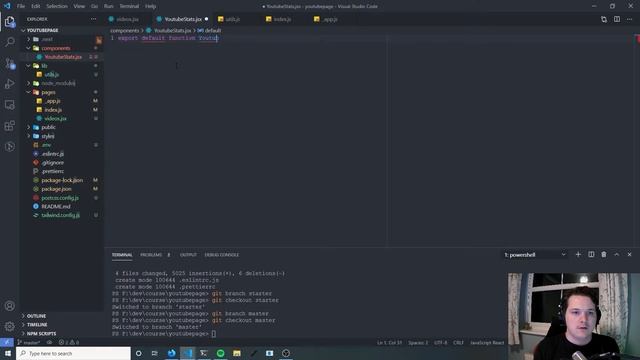640x360 pixels.
Task: Create a new terminal with plus icon
Action: [578, 254]
